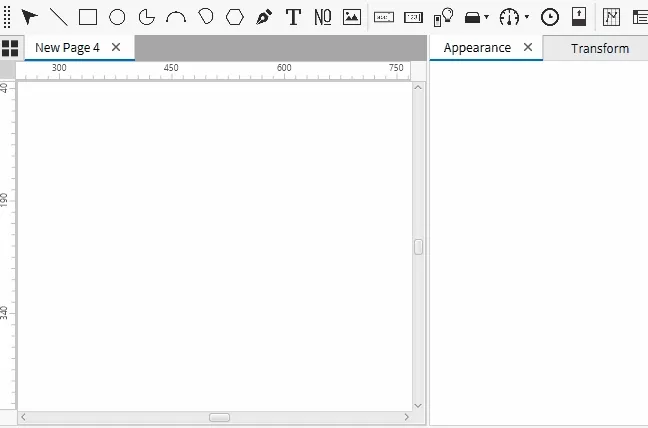Select the arrow pointer tool

(30, 17)
